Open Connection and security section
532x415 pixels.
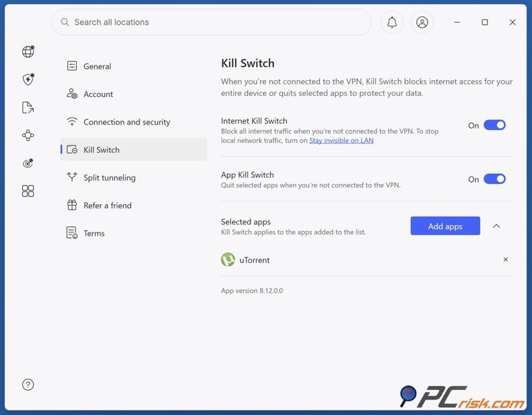tap(134, 121)
